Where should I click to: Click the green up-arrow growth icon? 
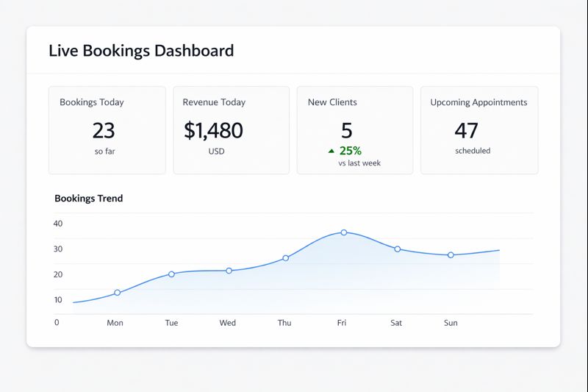pyautogui.click(x=331, y=152)
